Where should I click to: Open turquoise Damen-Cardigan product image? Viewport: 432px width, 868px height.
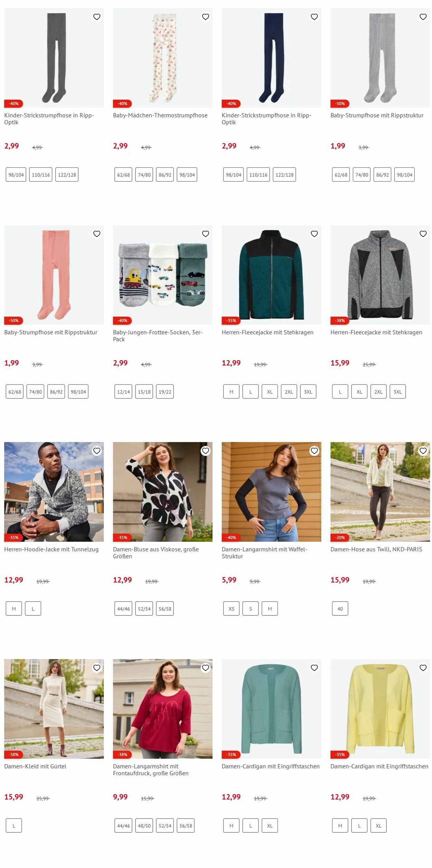pyautogui.click(x=271, y=709)
